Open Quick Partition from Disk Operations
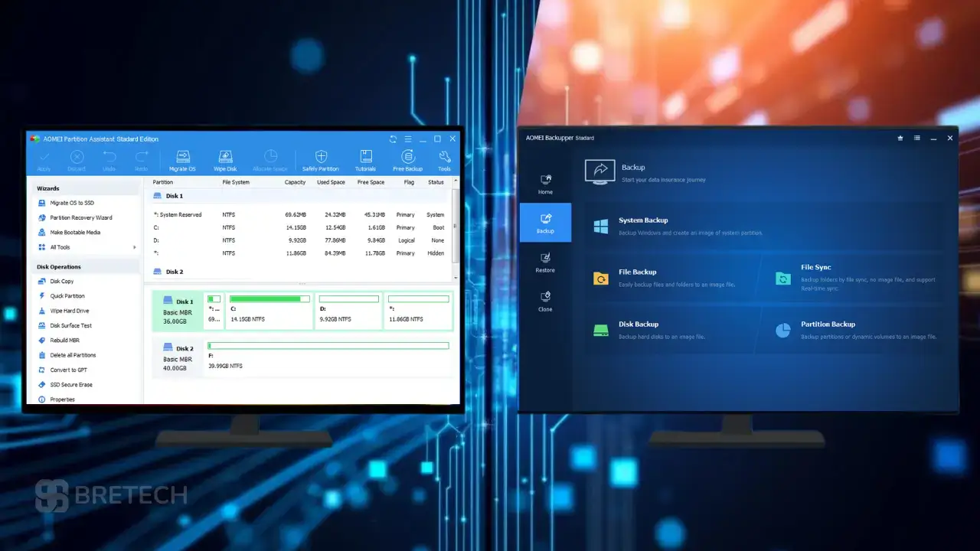 (67, 296)
